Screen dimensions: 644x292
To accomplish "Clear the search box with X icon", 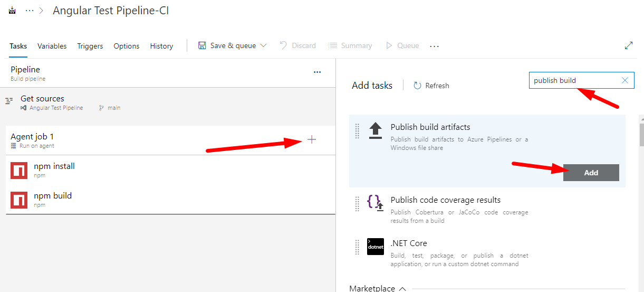I will [624, 80].
